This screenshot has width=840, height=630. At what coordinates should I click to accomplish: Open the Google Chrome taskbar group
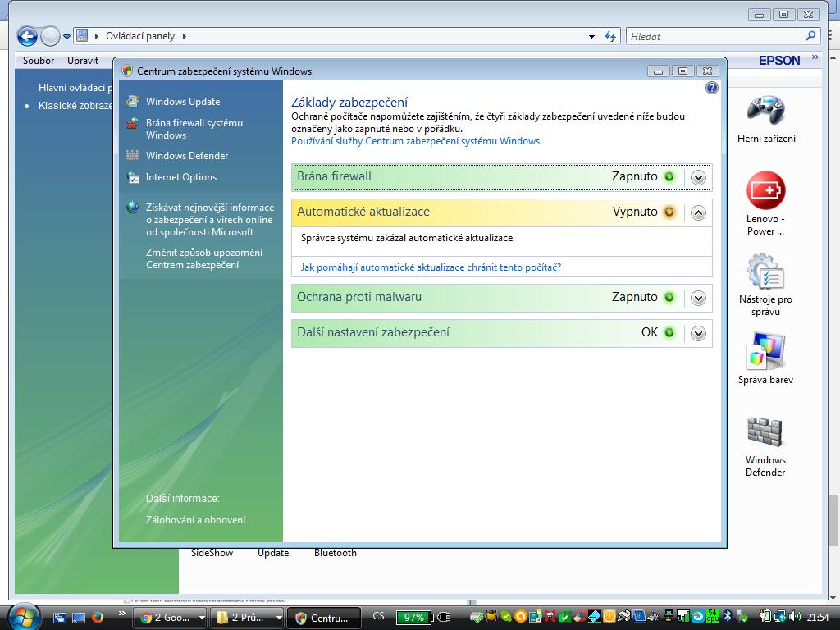point(170,618)
